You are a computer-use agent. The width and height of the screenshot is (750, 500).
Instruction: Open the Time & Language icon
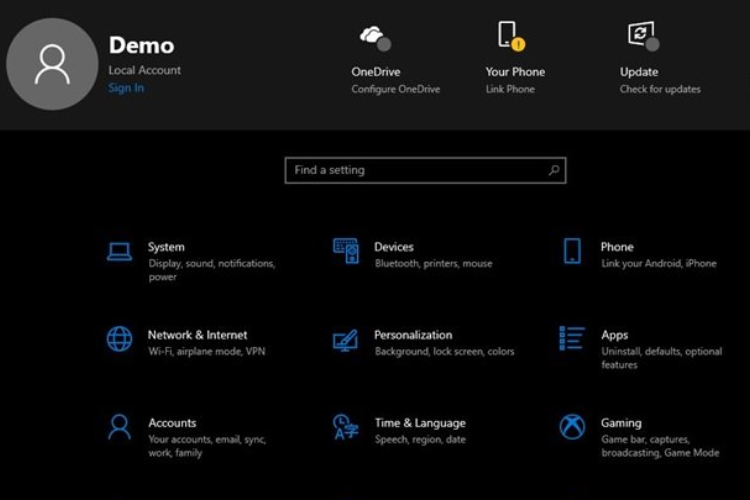pyautogui.click(x=345, y=427)
